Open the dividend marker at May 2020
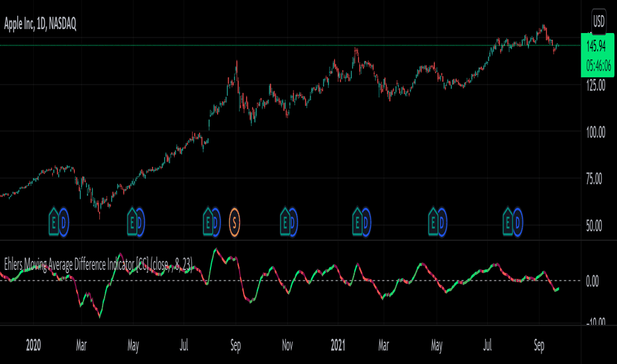This screenshot has height=364, width=617. [140, 223]
